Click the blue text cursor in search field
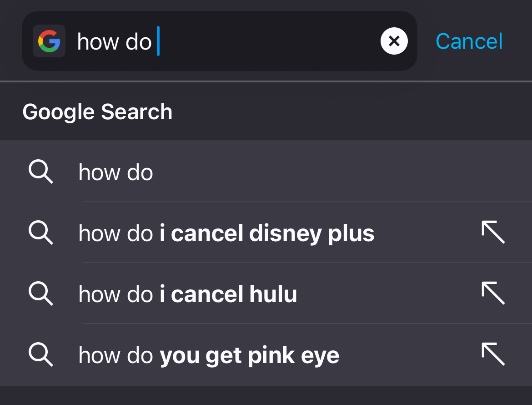 pos(158,41)
